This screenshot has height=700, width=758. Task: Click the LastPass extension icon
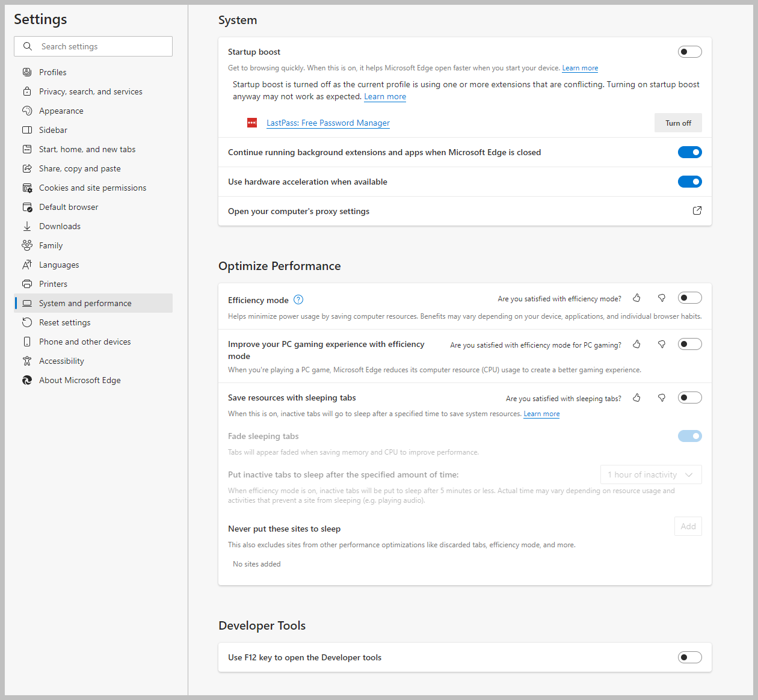tap(252, 123)
